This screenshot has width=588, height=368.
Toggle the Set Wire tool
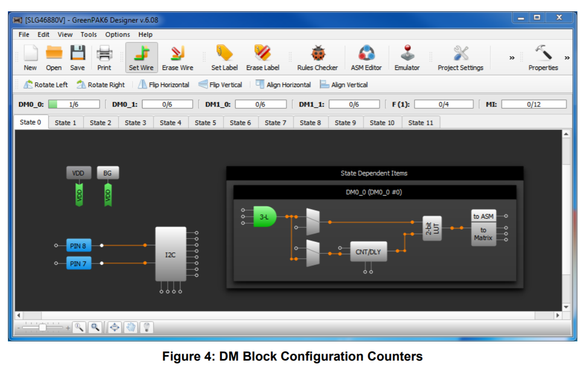(141, 57)
